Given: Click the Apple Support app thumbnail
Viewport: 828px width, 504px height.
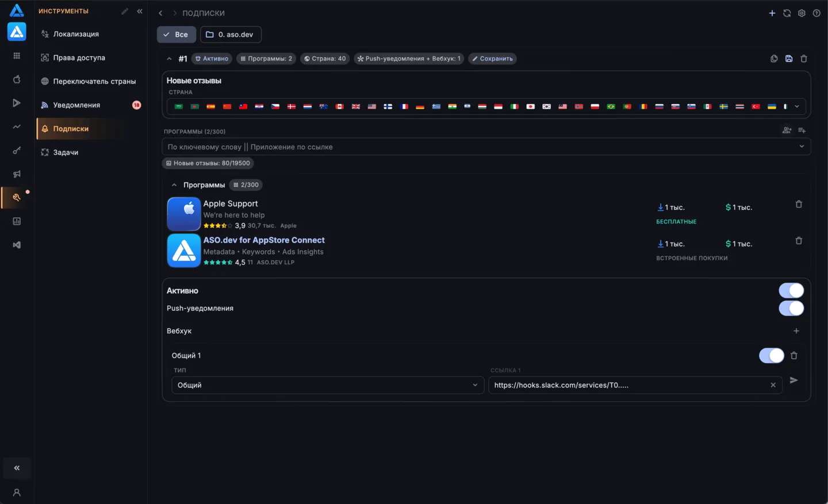Looking at the screenshot, I should pos(183,214).
